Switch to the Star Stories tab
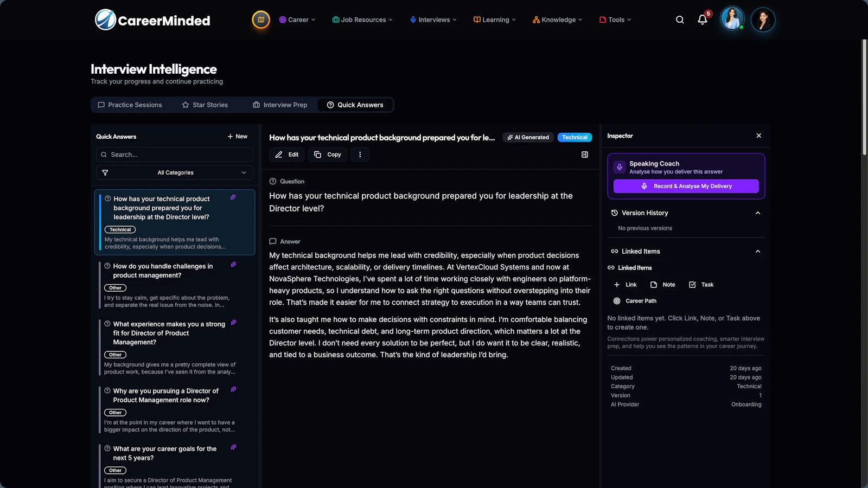The image size is (868, 488). pos(205,105)
